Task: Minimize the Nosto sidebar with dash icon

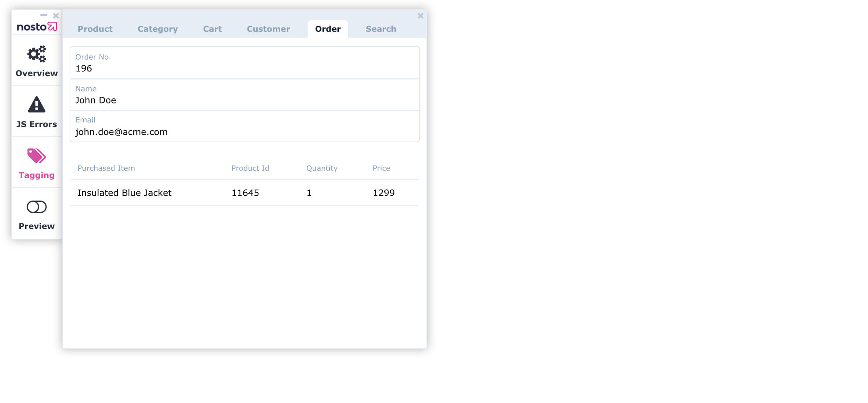Action: click(x=44, y=15)
